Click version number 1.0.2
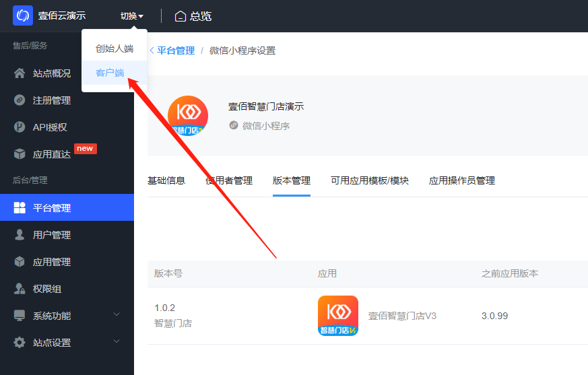This screenshot has width=588, height=375. pyautogui.click(x=164, y=308)
